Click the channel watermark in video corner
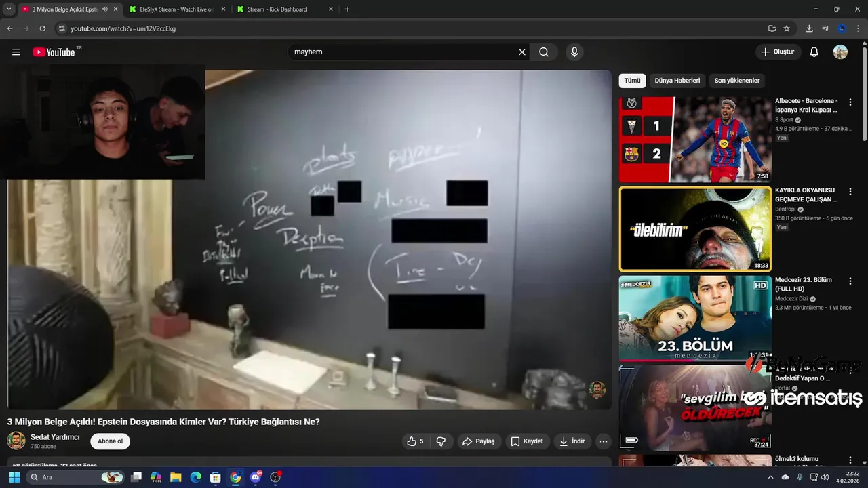This screenshot has width=868, height=488. tap(597, 390)
